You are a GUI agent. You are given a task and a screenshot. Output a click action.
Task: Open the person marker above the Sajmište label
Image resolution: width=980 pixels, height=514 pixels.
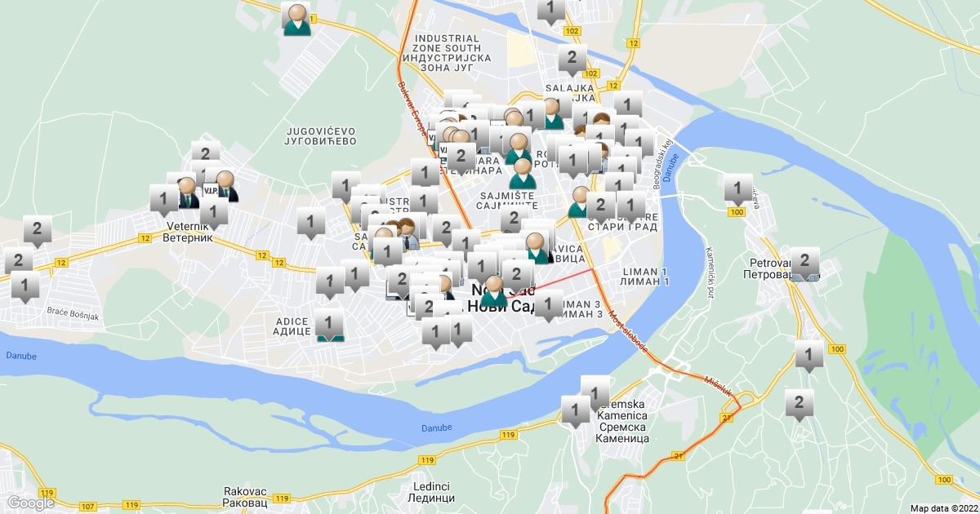click(522, 173)
